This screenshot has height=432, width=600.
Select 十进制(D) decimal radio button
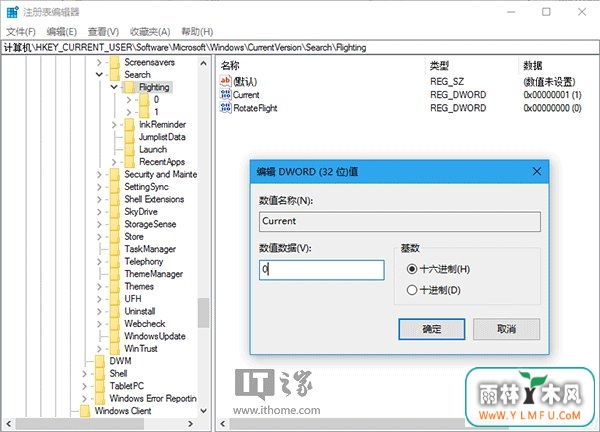pyautogui.click(x=412, y=290)
